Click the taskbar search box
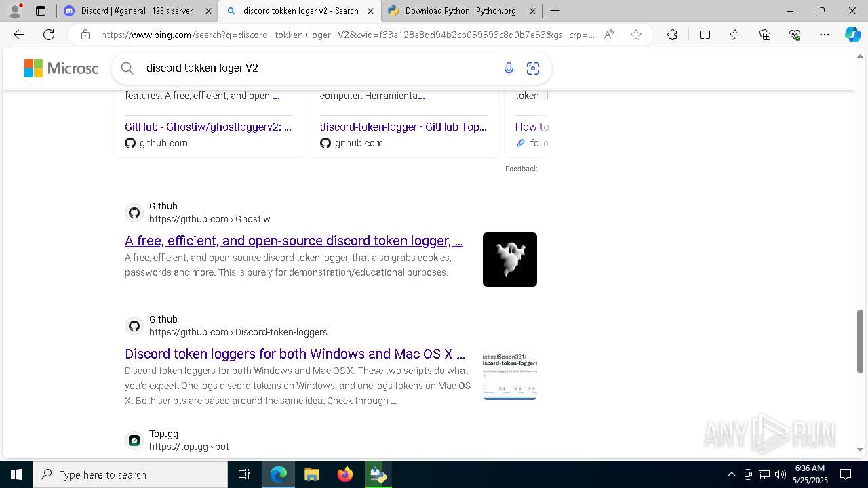The width and height of the screenshot is (868, 488). click(130, 474)
